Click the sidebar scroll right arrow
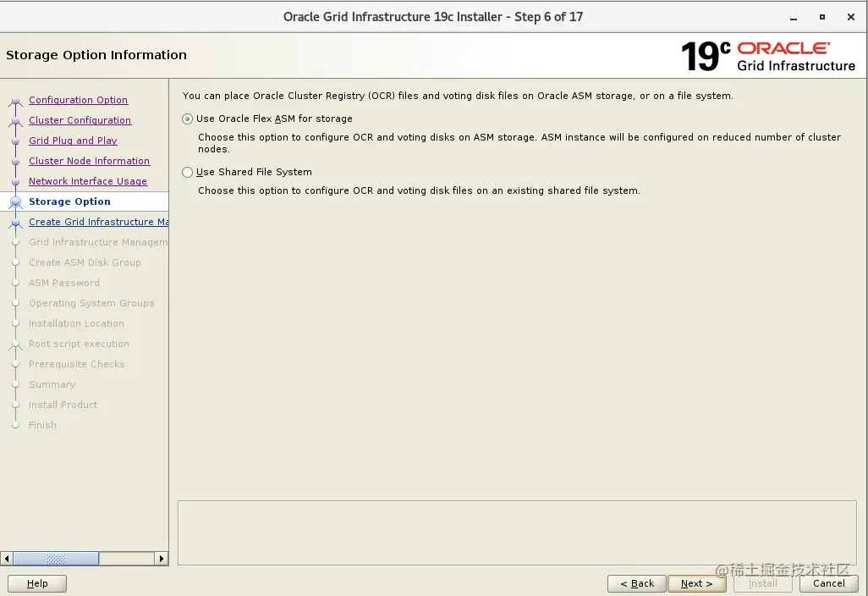 [x=161, y=559]
